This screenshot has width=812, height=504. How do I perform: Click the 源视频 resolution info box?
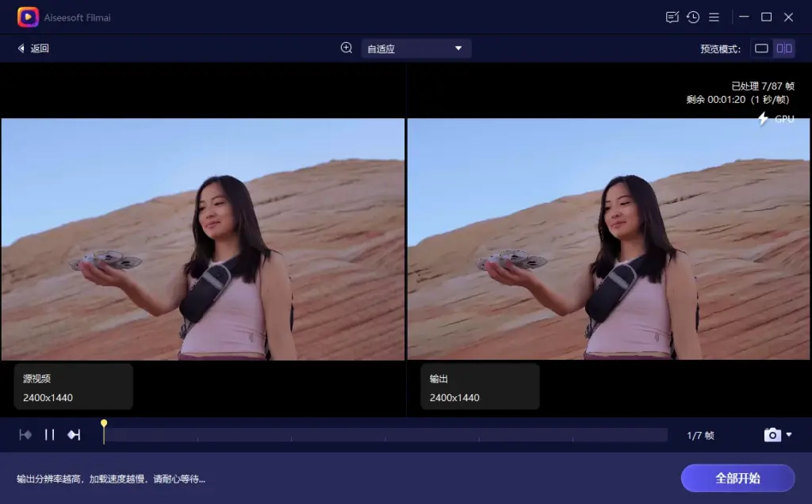(x=73, y=387)
